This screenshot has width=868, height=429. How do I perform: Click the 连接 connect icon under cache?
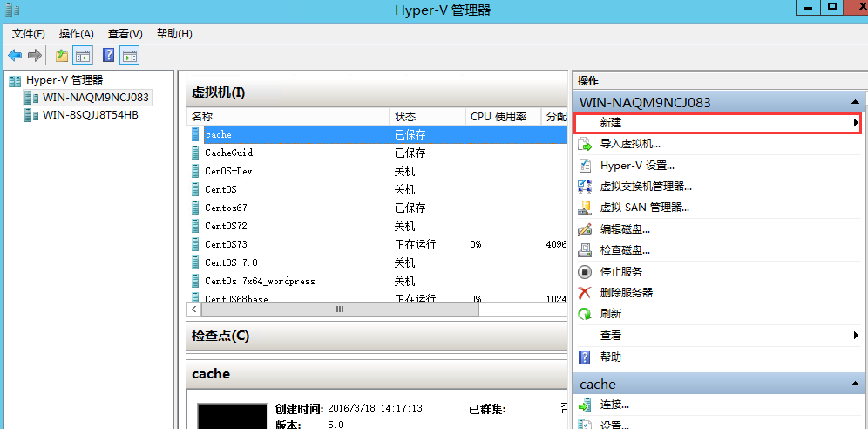[585, 405]
